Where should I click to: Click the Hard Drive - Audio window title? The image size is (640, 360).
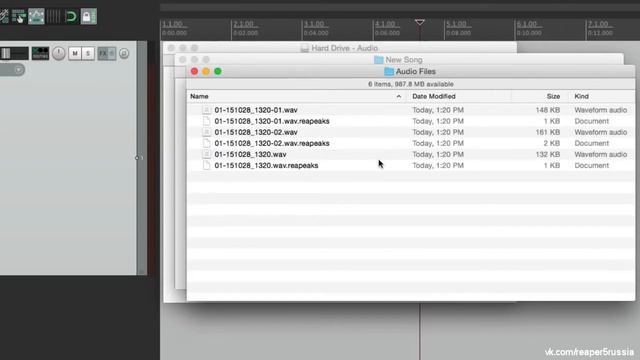pos(344,48)
